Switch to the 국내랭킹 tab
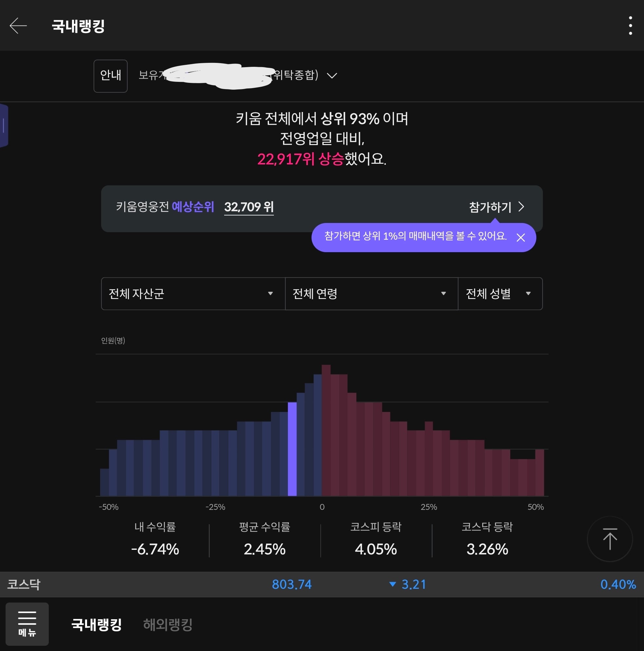This screenshot has width=644, height=651. click(97, 624)
